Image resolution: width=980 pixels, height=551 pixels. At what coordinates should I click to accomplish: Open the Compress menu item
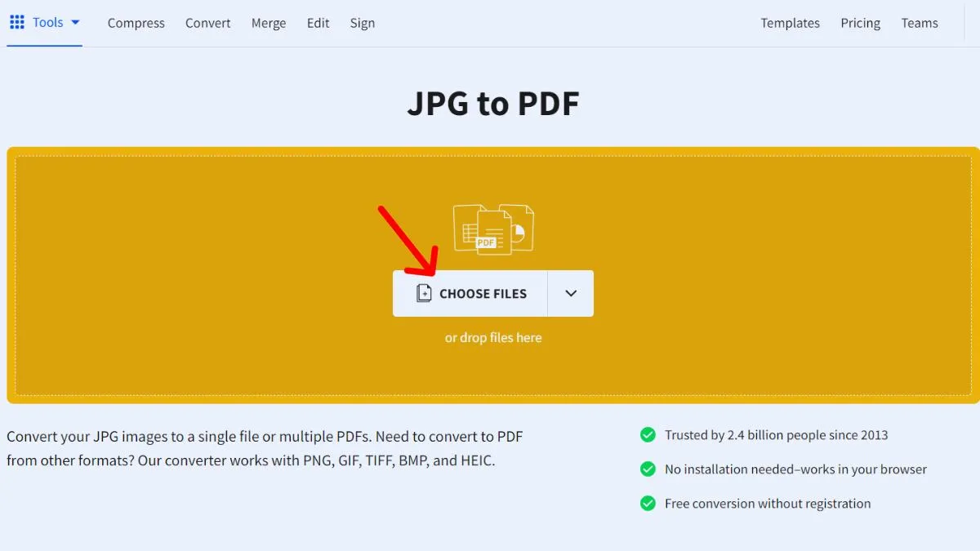coord(136,23)
